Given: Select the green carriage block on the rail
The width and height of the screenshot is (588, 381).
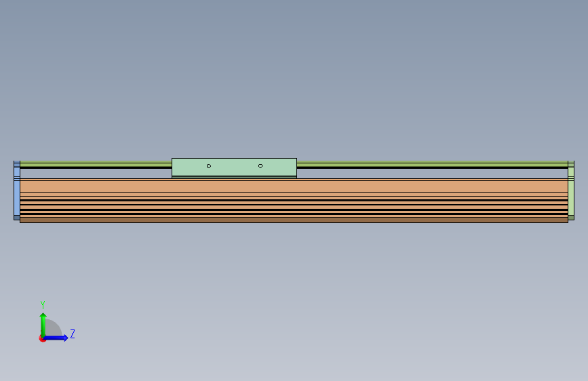Looking at the screenshot, I should [x=234, y=167].
